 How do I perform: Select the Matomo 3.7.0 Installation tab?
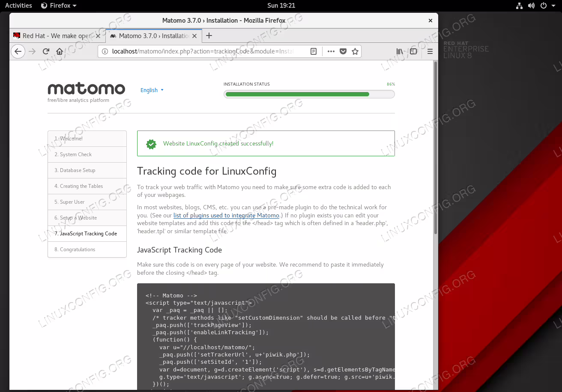click(x=153, y=36)
